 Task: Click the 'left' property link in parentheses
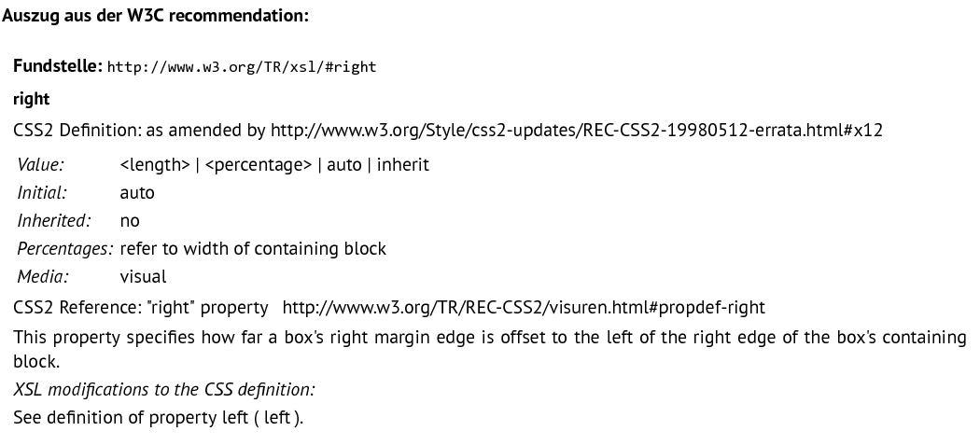point(277,417)
